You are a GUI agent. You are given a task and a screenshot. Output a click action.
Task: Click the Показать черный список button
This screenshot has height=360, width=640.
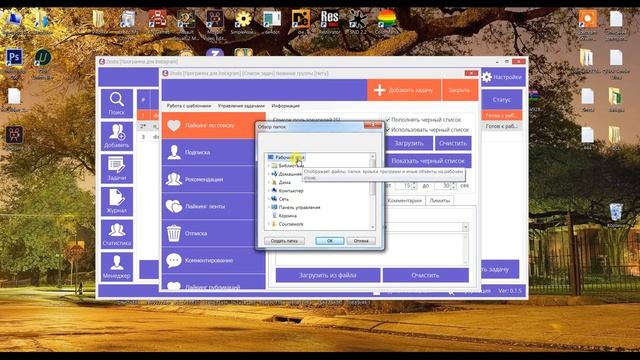pos(428,161)
